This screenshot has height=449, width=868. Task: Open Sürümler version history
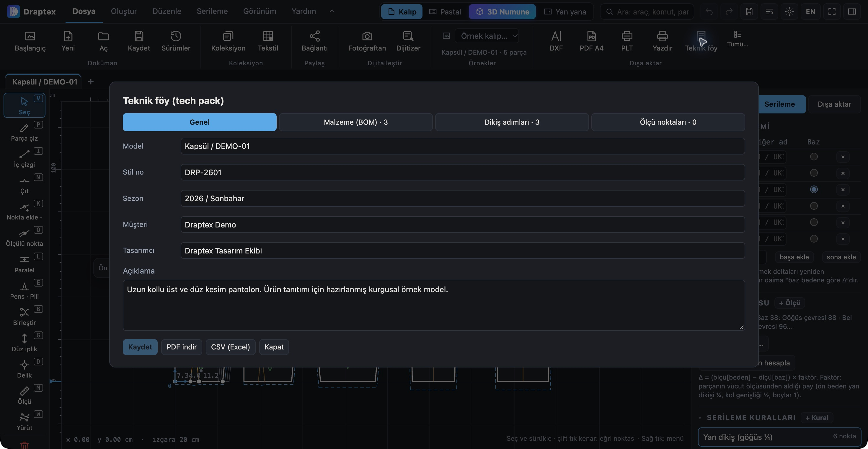tap(176, 41)
